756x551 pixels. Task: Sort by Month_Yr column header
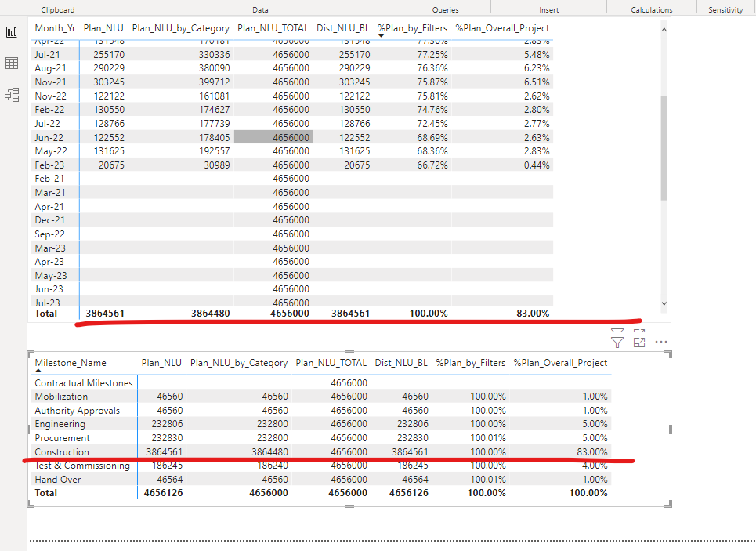pyautogui.click(x=55, y=28)
